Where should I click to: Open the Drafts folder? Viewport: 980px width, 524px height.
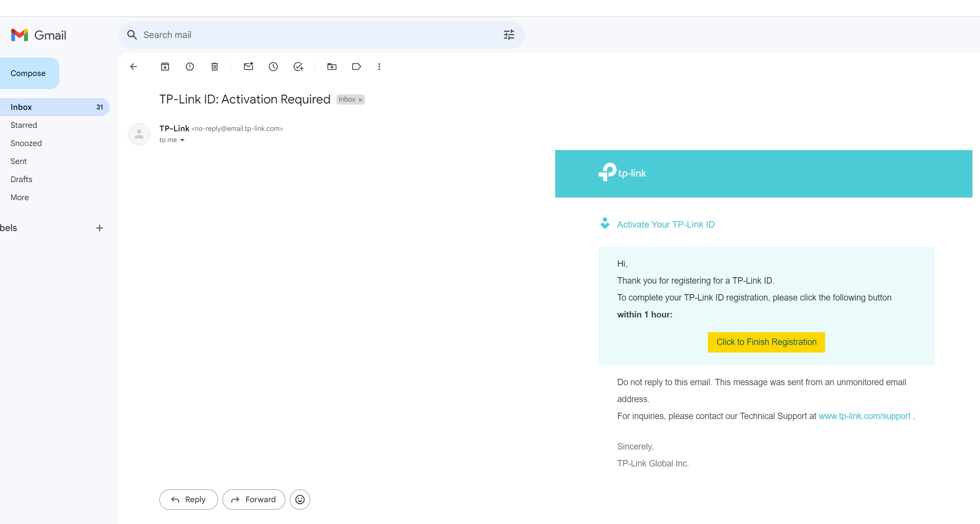(21, 179)
